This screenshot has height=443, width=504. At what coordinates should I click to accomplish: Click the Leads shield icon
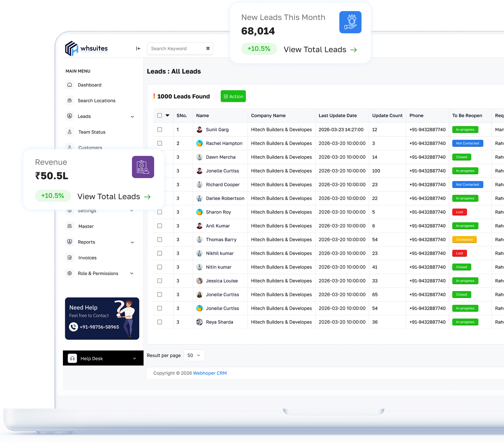pos(70,116)
